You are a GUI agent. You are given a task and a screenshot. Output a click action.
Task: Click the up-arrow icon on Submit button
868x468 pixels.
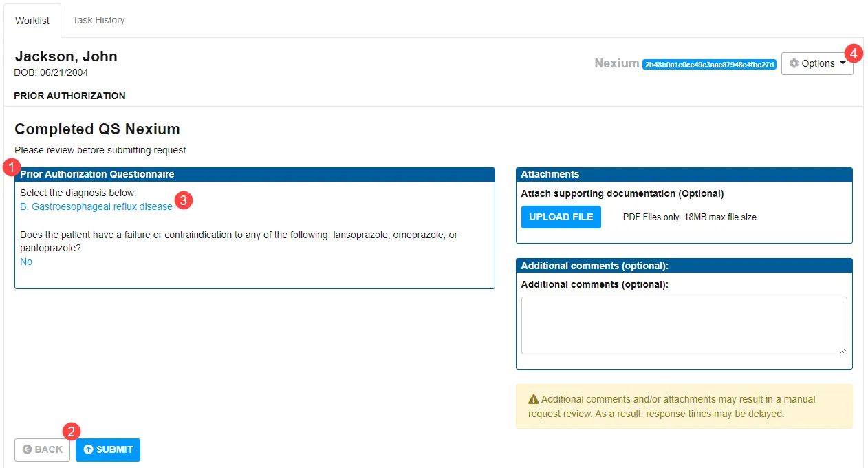click(x=88, y=449)
